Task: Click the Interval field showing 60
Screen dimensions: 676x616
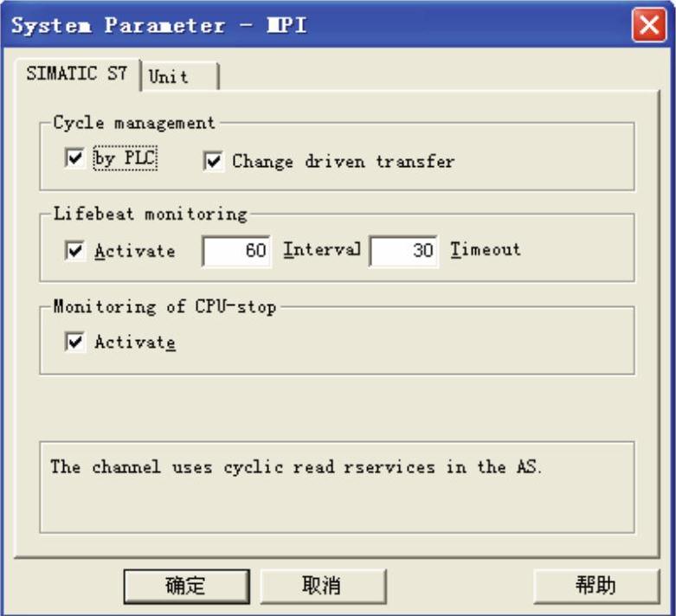Action: pos(236,251)
